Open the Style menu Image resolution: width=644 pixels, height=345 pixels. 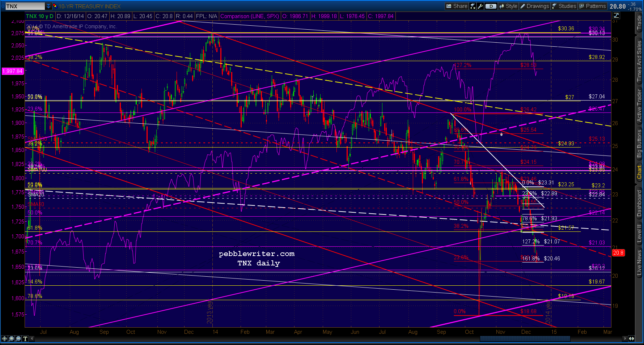[x=508, y=6]
